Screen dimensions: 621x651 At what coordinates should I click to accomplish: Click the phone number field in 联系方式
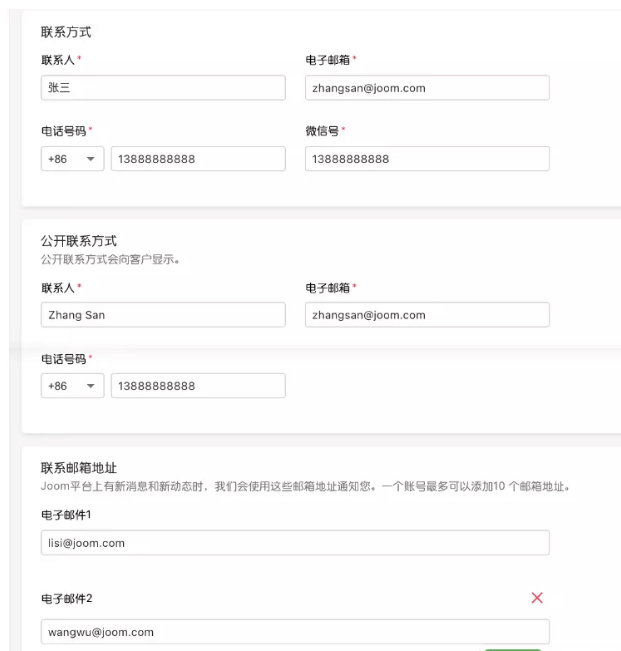click(x=198, y=159)
